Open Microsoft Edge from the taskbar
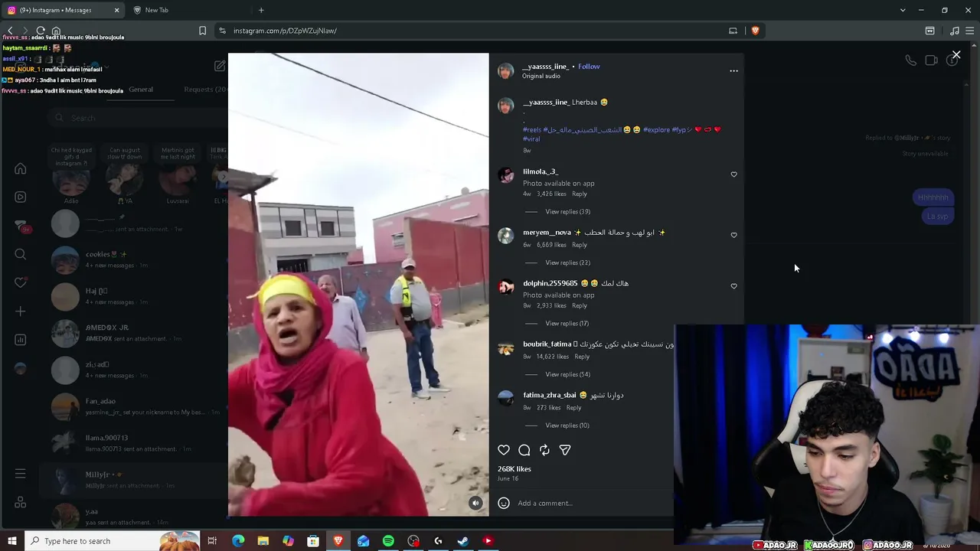Image resolution: width=980 pixels, height=551 pixels. (x=238, y=541)
